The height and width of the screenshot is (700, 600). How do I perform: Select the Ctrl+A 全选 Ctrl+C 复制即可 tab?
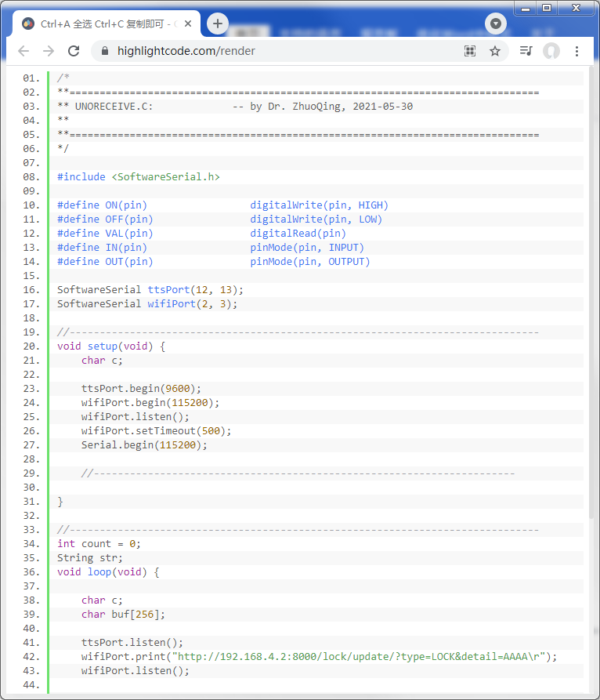(107, 24)
